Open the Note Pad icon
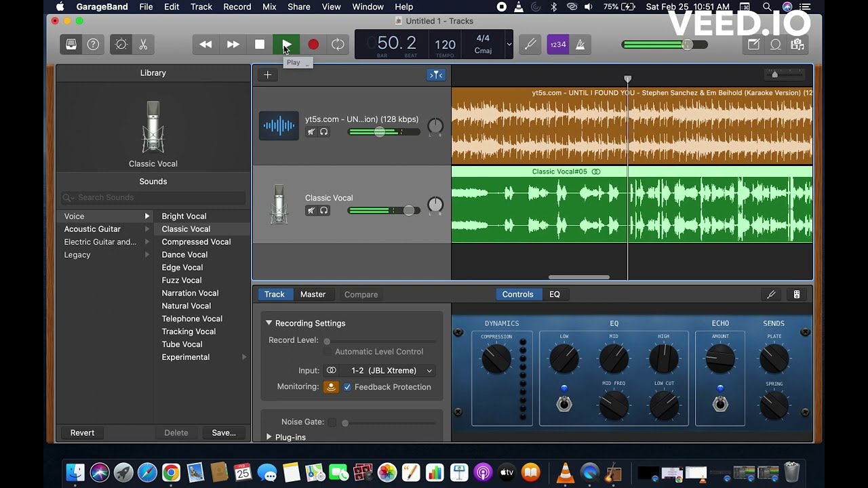Viewport: 868px width, 488px height. pos(754,45)
